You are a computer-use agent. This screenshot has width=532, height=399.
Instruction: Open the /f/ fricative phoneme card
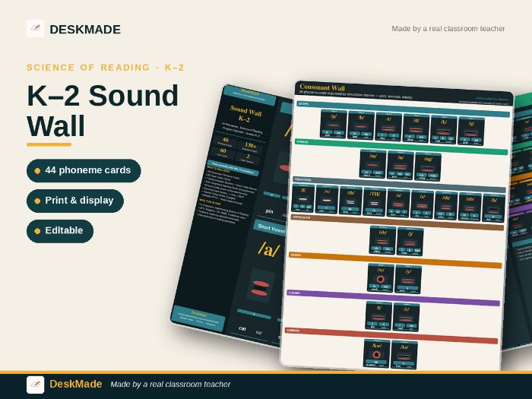coord(302,198)
